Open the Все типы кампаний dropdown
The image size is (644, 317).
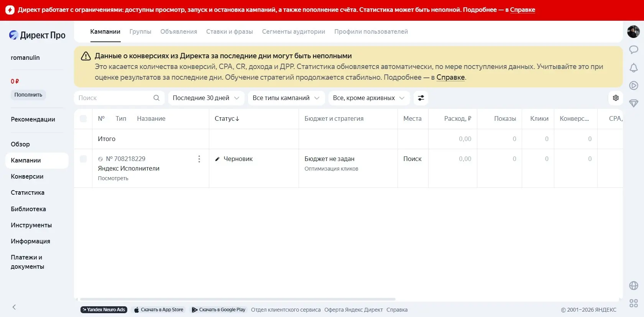[x=286, y=98]
